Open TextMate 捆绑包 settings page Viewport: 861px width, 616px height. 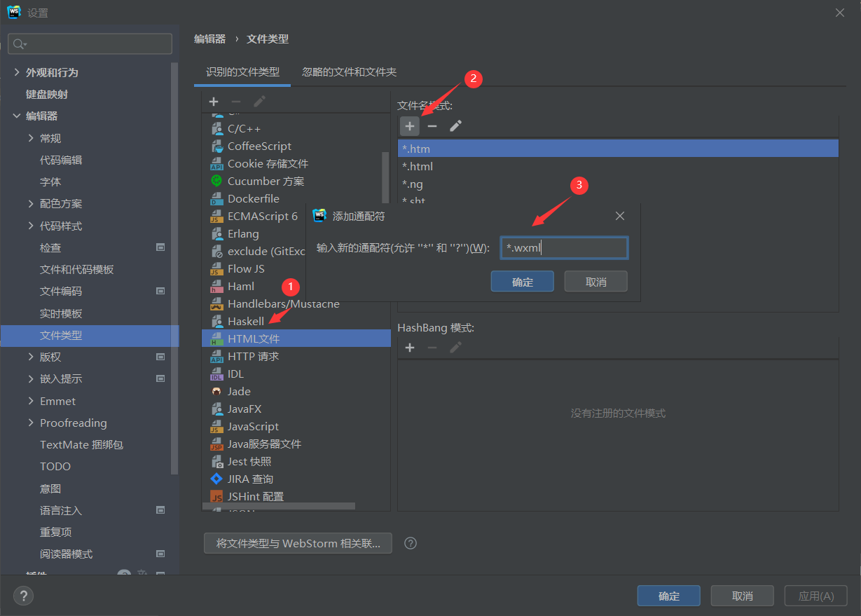[x=81, y=444]
